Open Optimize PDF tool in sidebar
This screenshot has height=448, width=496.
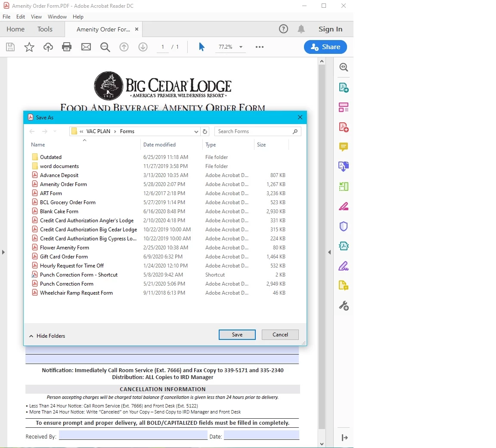(344, 246)
